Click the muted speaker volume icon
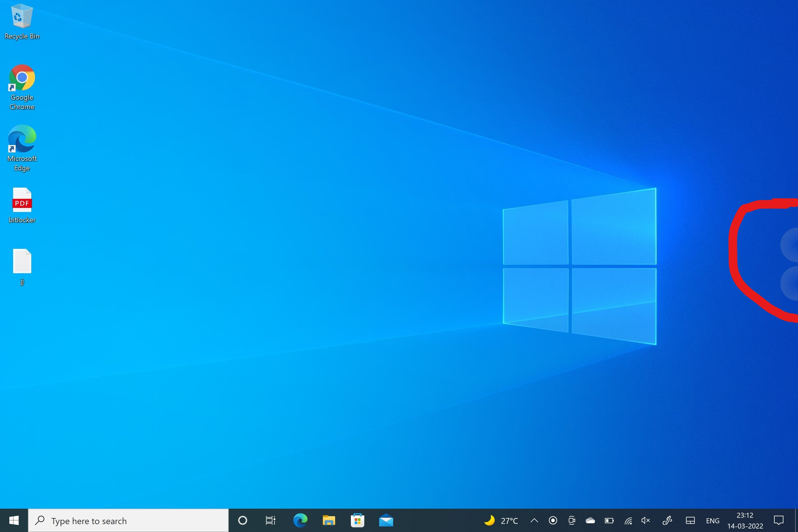 pyautogui.click(x=645, y=520)
